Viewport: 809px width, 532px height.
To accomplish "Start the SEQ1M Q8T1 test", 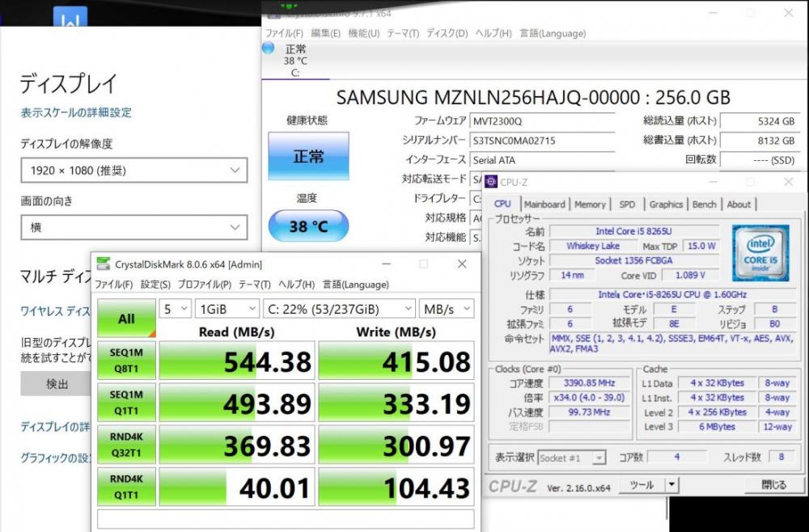I will click(126, 361).
